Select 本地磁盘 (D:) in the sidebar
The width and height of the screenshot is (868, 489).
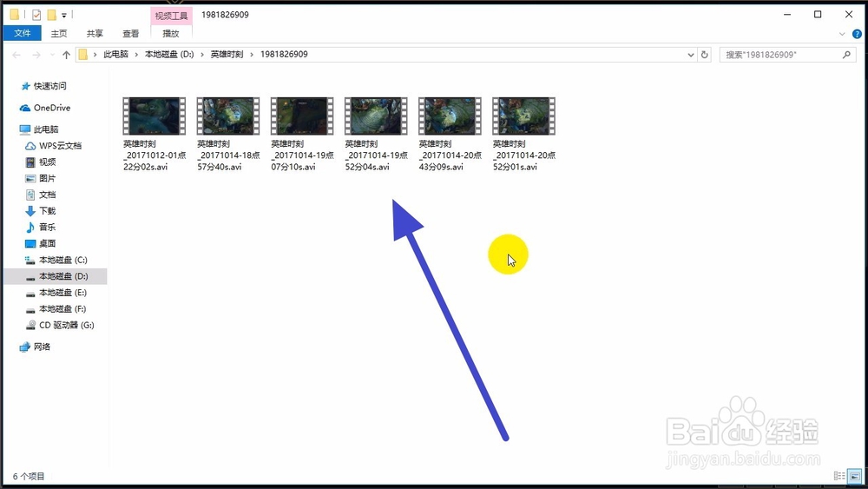pyautogui.click(x=56, y=276)
